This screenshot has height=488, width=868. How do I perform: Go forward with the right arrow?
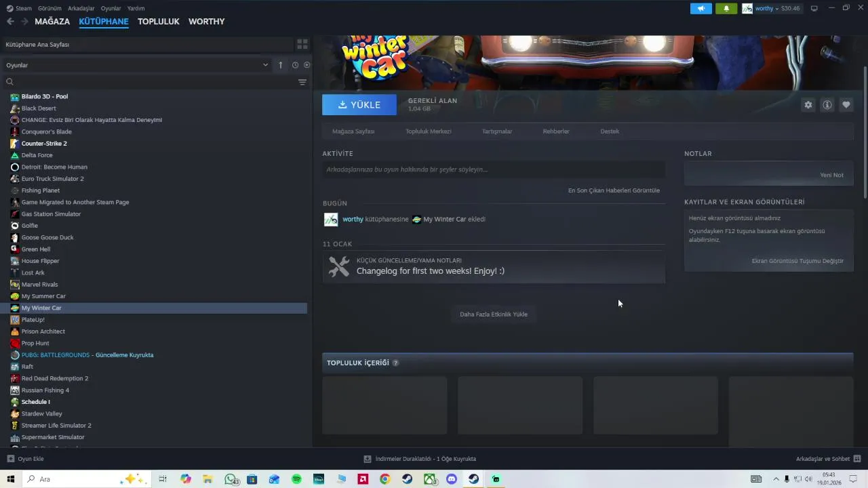coord(24,22)
